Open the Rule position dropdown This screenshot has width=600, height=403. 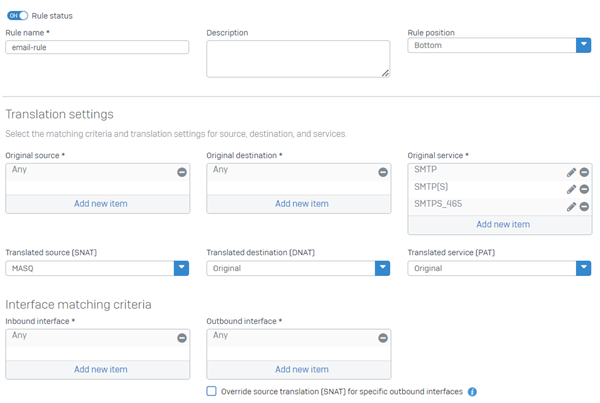click(x=583, y=45)
